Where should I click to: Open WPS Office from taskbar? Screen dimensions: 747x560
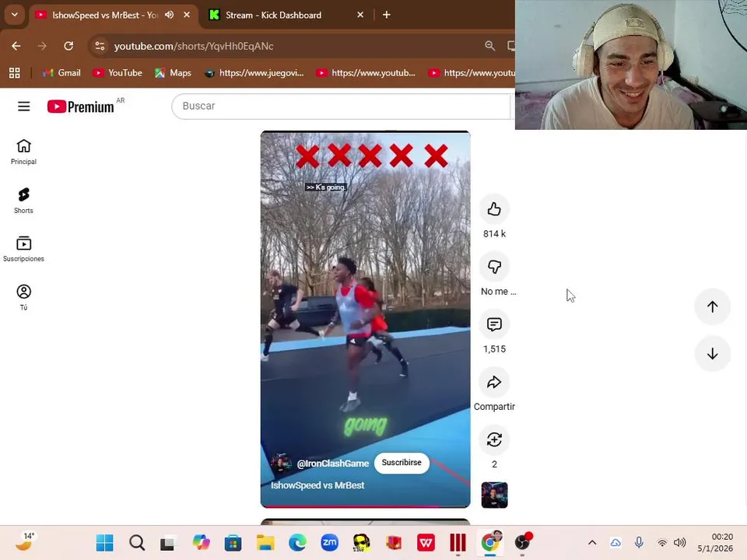pos(426,542)
